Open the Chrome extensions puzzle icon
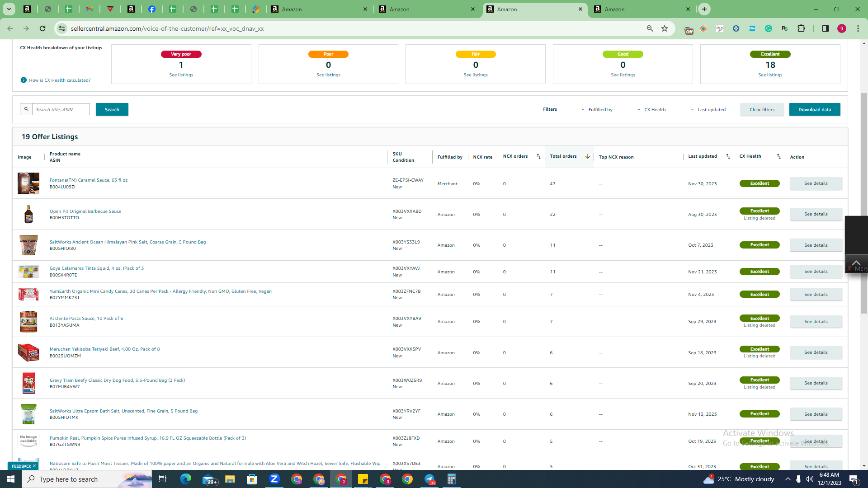Viewport: 868px width, 488px height. point(802,28)
